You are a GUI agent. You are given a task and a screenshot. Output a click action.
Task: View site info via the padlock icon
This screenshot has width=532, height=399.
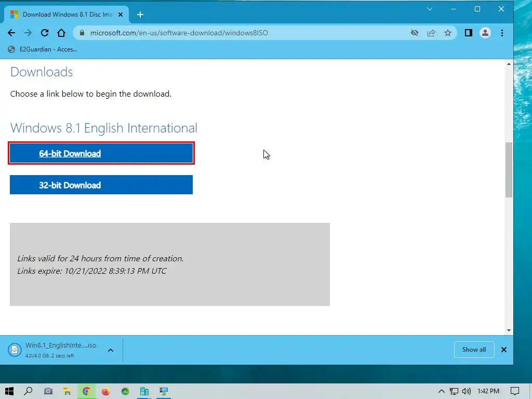[x=82, y=33]
